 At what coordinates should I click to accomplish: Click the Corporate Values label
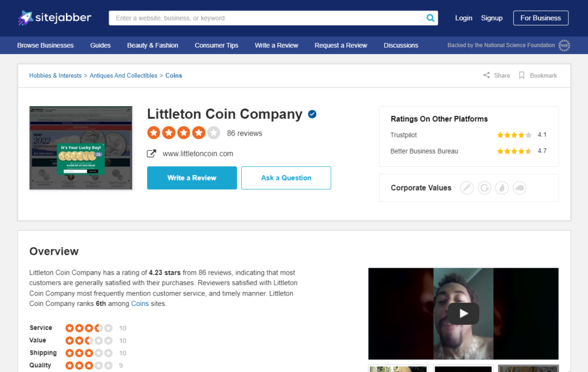tap(421, 187)
